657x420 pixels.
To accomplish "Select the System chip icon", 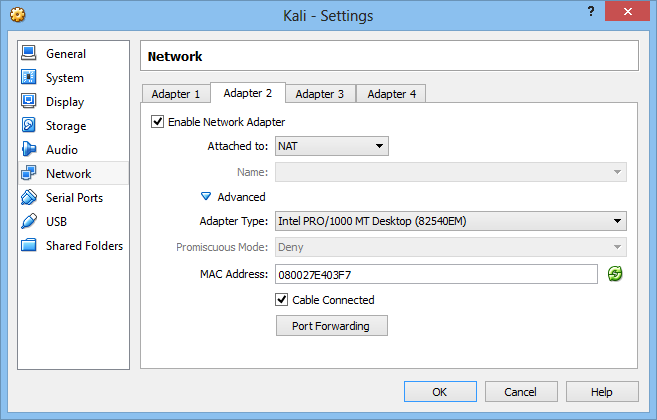I will tap(28, 77).
